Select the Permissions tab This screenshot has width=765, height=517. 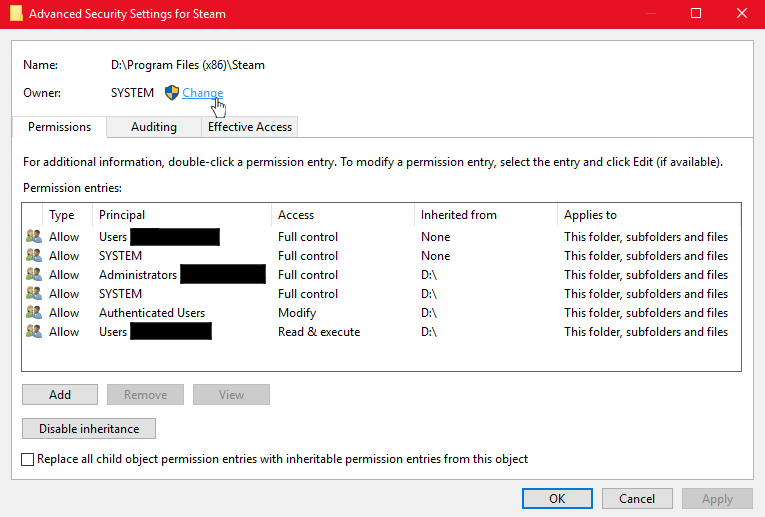59,127
